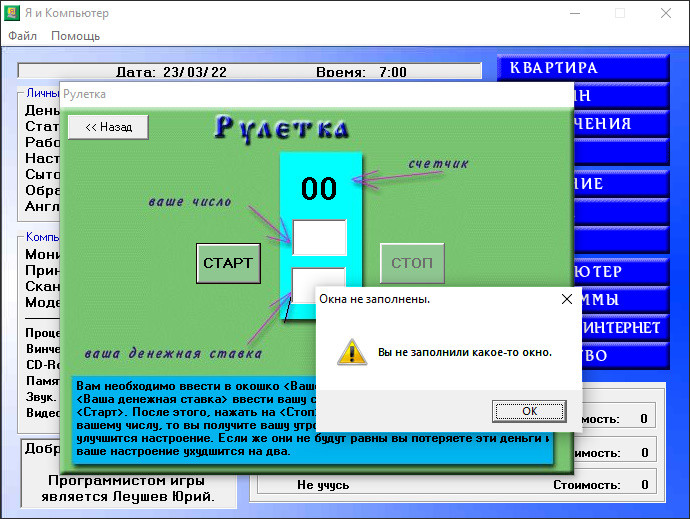Screen dimensions: 690x519
Task: Minimize the Я и Компьютер window
Action: [x=575, y=13]
